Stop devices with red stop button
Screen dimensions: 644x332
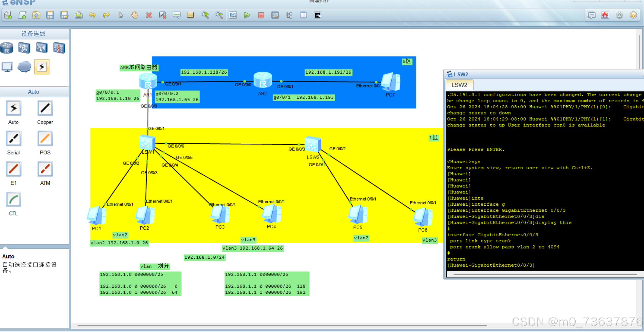pyautogui.click(x=261, y=15)
